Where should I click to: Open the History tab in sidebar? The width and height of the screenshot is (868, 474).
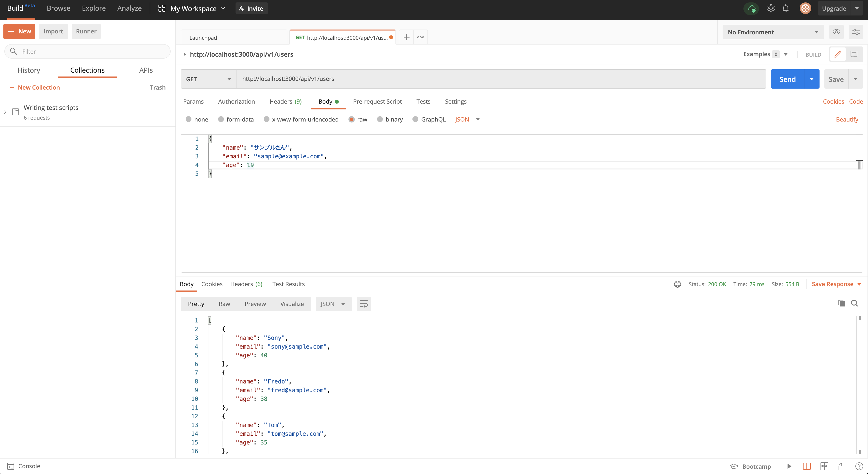[29, 70]
